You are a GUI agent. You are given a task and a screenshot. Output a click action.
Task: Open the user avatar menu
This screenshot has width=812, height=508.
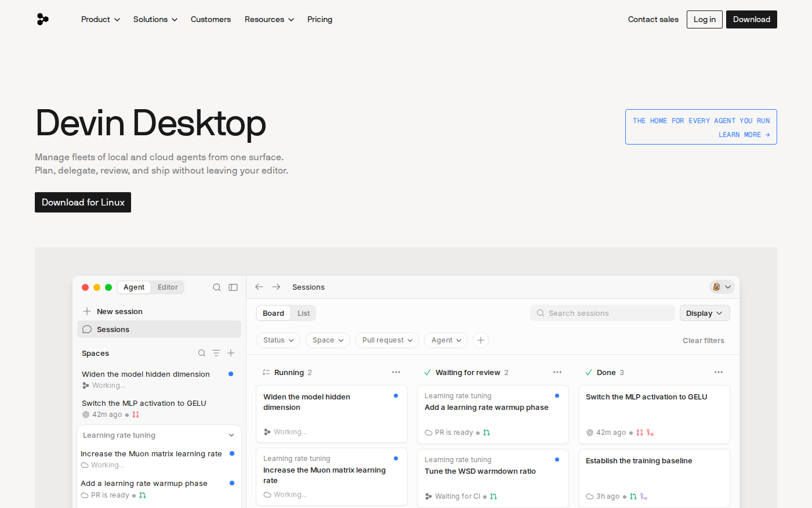[722, 287]
